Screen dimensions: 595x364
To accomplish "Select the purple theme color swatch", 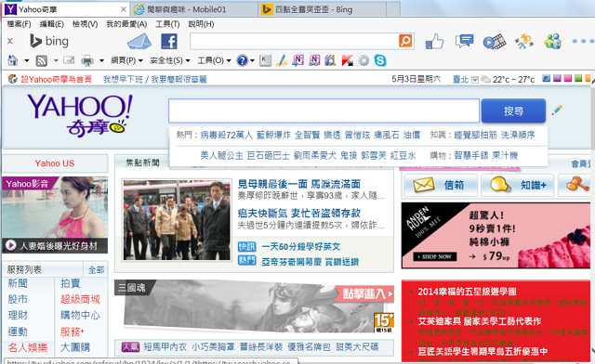I will tap(557, 79).
